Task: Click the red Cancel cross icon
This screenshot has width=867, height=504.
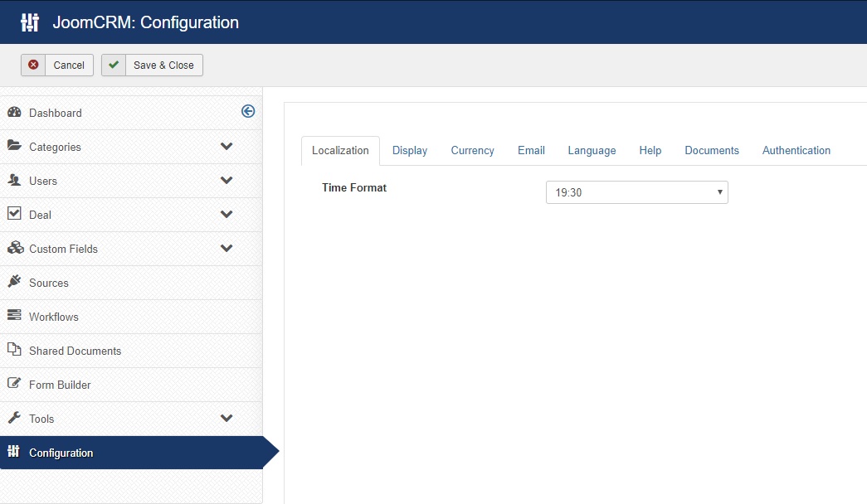Action: click(33, 65)
